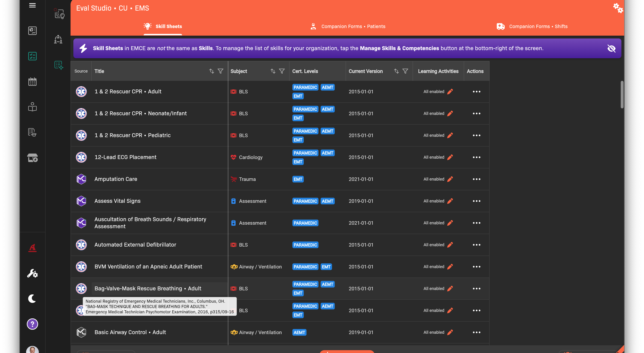Click the reading book sidebar icon
This screenshot has width=644, height=353.
32,107
